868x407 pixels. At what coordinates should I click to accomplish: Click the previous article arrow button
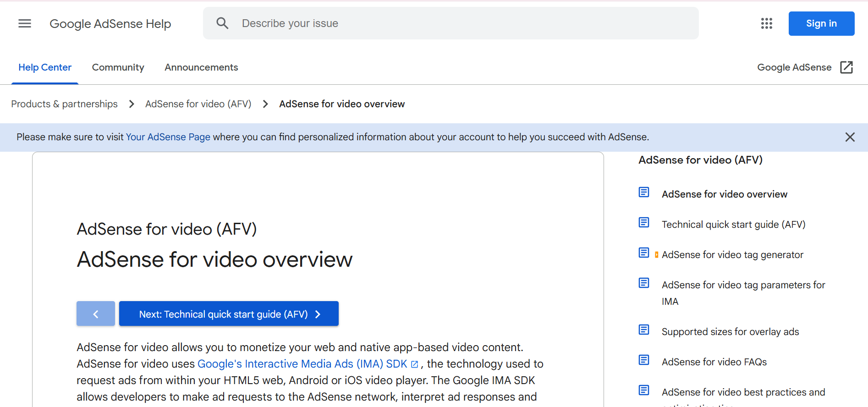pos(96,313)
